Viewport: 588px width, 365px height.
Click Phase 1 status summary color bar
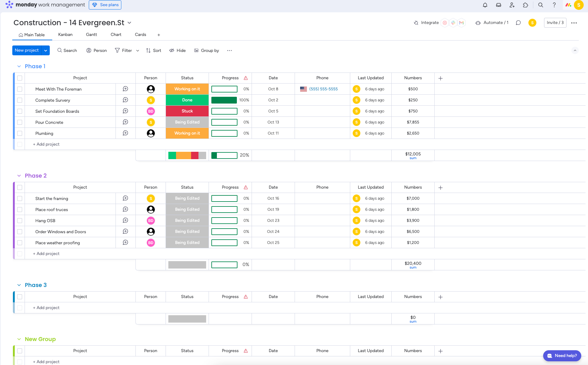coord(187,155)
